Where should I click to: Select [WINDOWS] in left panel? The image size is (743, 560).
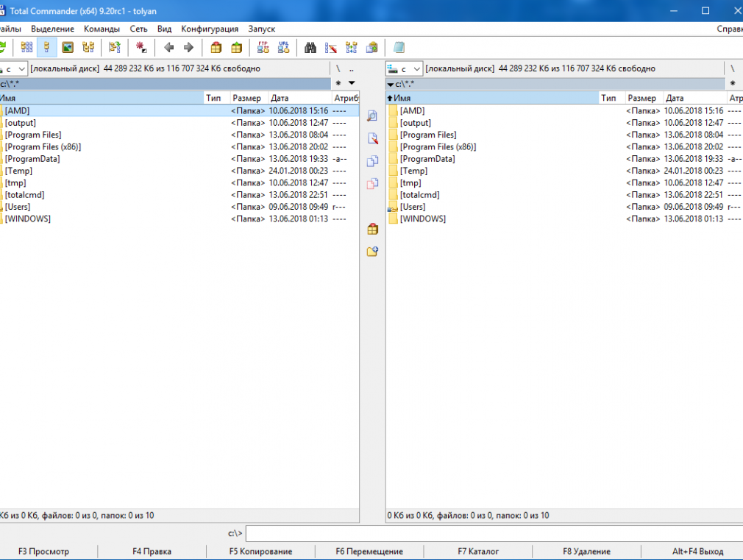179,219
